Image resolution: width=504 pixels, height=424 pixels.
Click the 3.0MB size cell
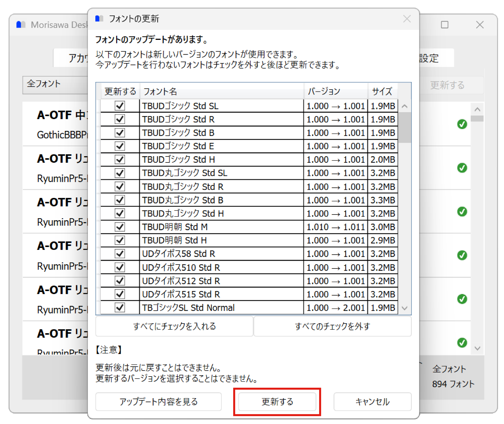pos(383,227)
